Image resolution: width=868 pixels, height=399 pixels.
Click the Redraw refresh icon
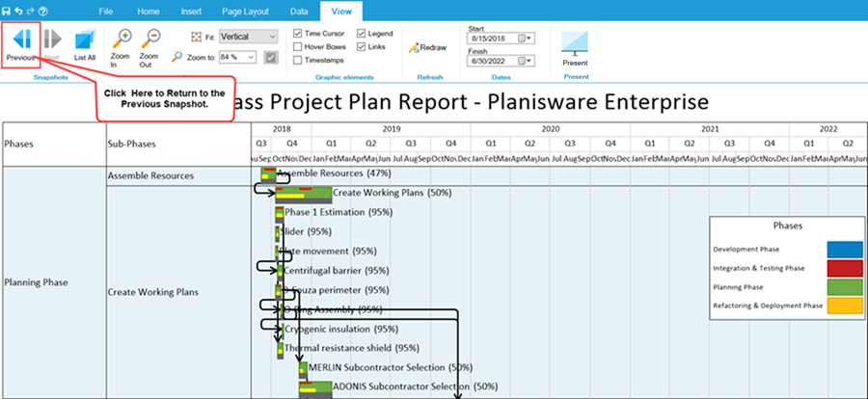pyautogui.click(x=428, y=47)
